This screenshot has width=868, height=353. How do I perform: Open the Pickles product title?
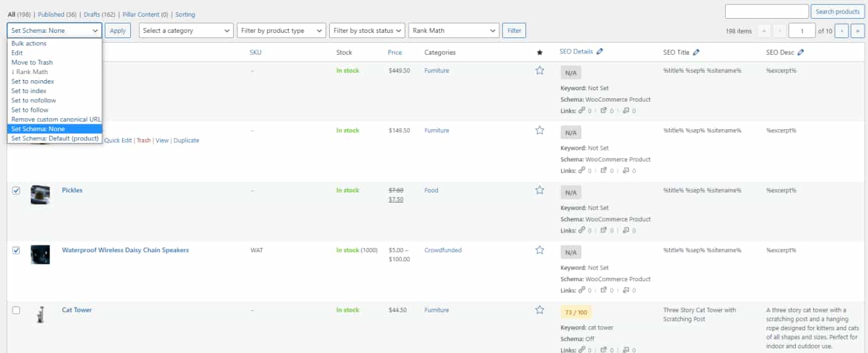pos(72,190)
